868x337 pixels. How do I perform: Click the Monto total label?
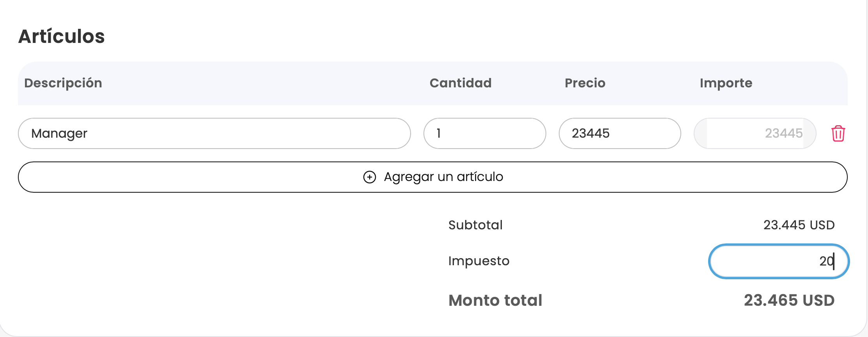point(495,300)
